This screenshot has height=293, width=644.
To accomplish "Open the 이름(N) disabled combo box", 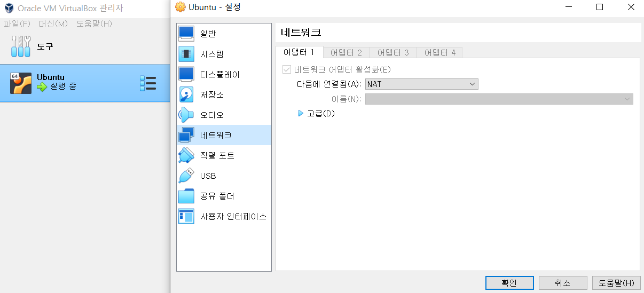I will [x=499, y=99].
